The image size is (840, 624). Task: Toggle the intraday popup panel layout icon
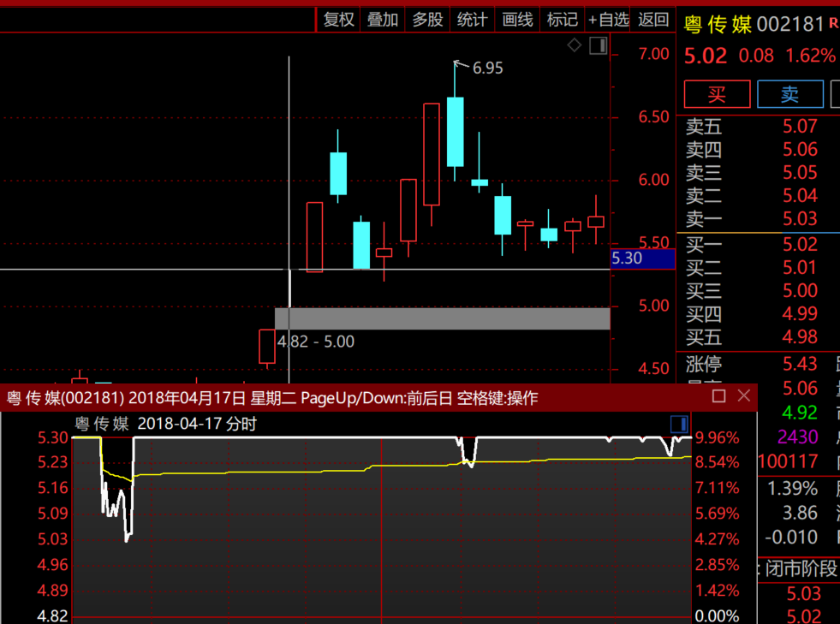coord(679,424)
